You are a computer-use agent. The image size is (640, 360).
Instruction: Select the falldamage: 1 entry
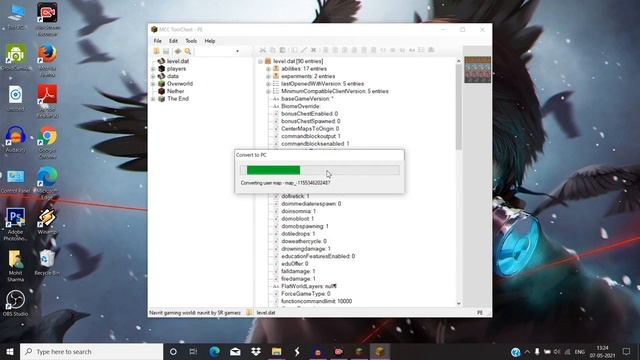298,271
